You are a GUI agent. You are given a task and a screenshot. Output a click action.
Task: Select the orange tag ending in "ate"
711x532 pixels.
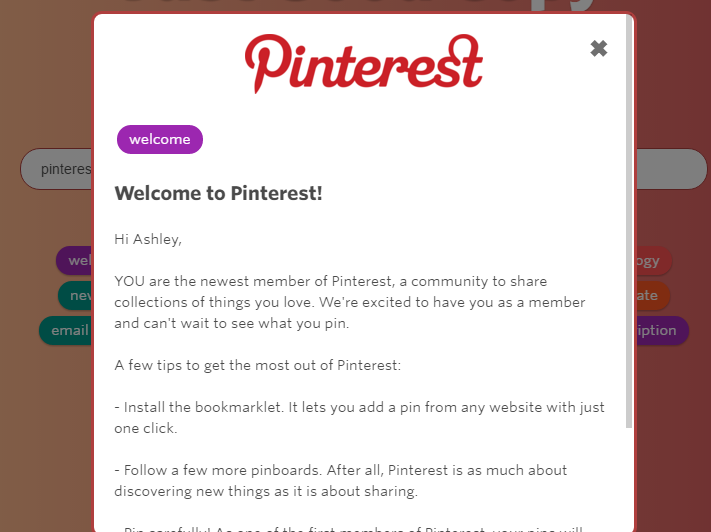point(652,295)
